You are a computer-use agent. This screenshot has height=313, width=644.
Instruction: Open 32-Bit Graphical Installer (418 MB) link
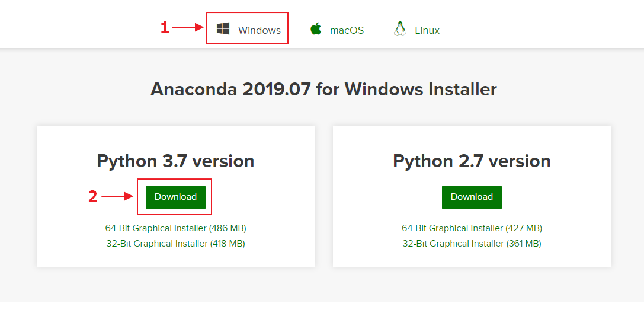point(176,244)
